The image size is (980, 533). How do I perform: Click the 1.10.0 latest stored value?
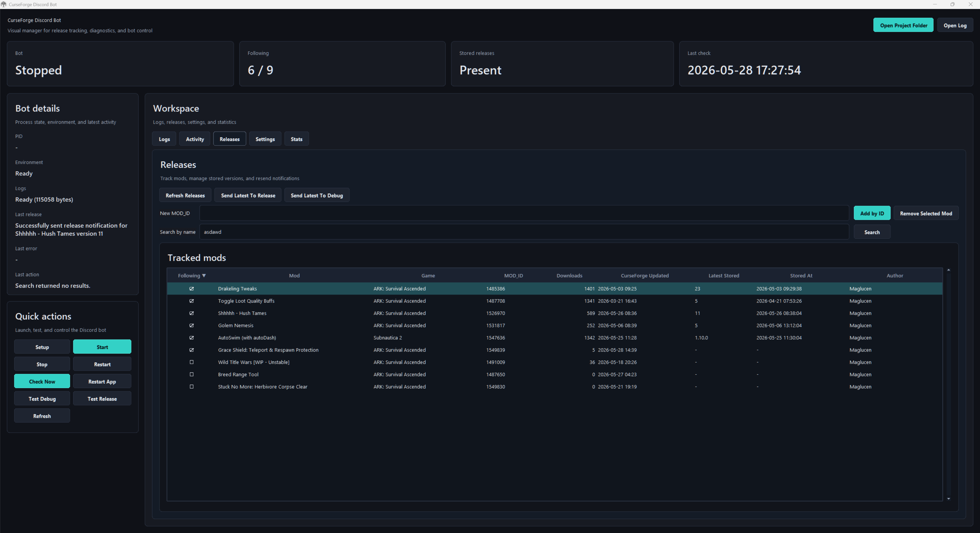pyautogui.click(x=701, y=338)
